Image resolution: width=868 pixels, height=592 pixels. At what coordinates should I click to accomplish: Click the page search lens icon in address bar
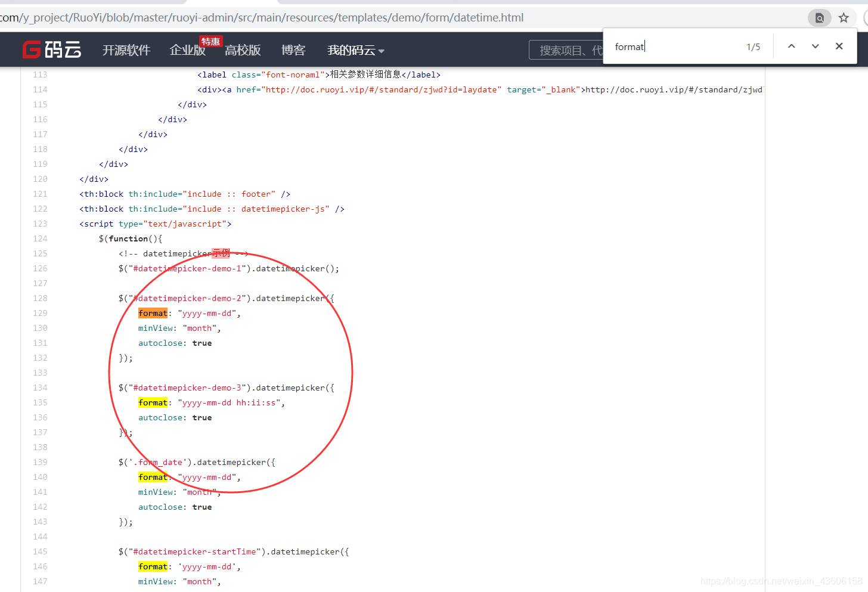tap(820, 18)
